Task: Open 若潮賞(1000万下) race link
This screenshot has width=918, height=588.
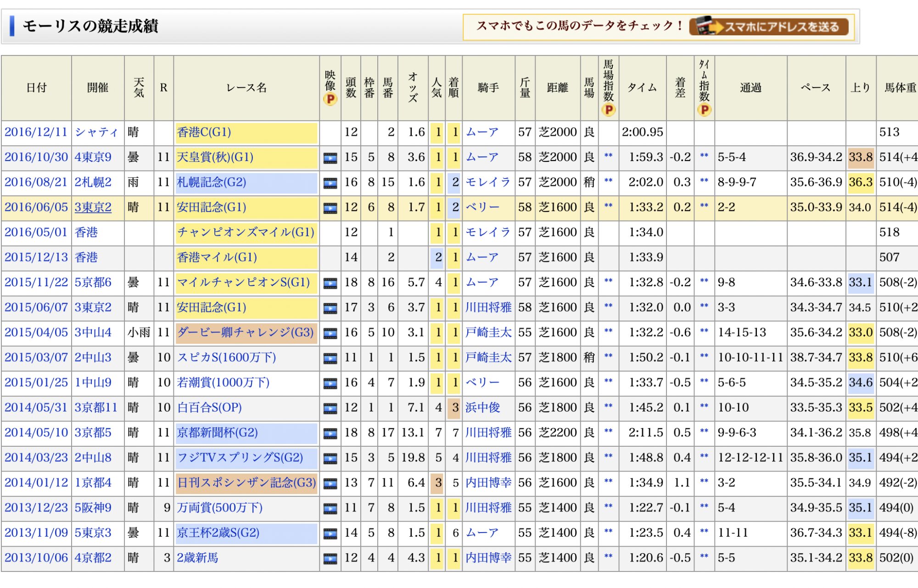Action: (224, 383)
